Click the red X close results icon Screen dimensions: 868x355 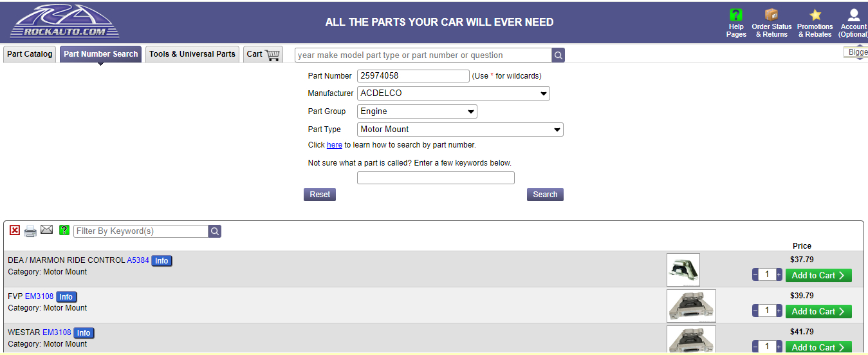point(15,230)
